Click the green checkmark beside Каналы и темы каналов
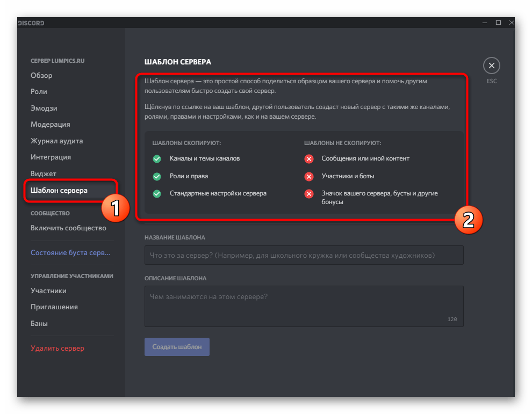This screenshot has height=414, width=532. tap(157, 159)
